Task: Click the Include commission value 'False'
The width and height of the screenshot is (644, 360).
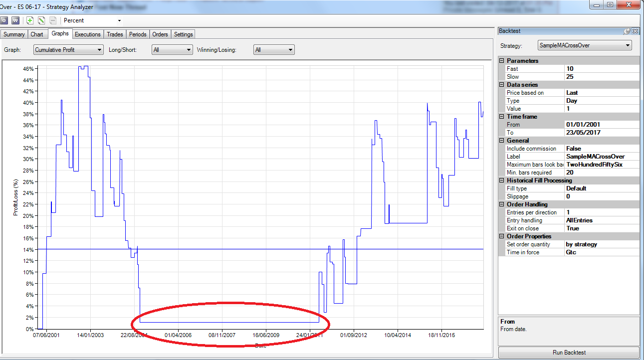Action: tap(602, 149)
